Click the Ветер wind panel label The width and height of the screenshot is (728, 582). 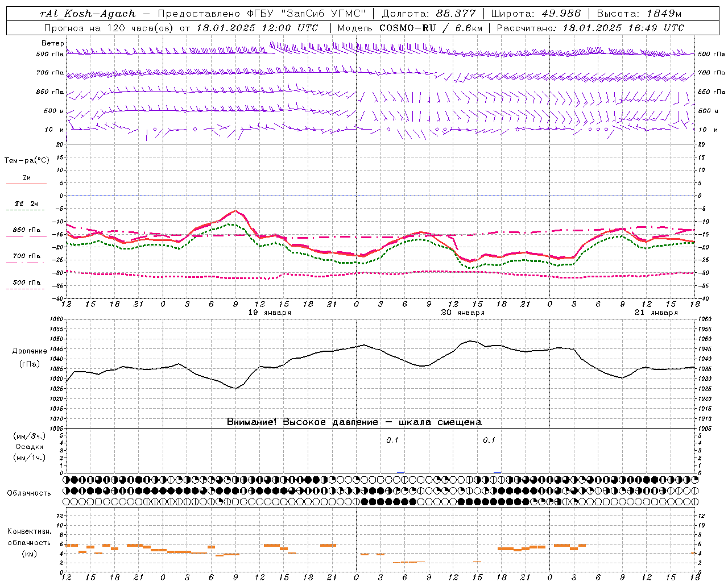click(52, 43)
